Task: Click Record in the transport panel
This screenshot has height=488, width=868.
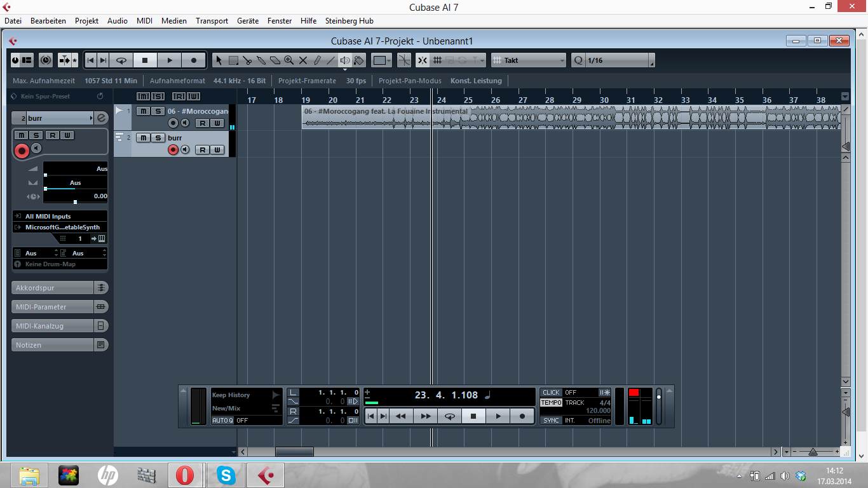Action: tap(522, 416)
